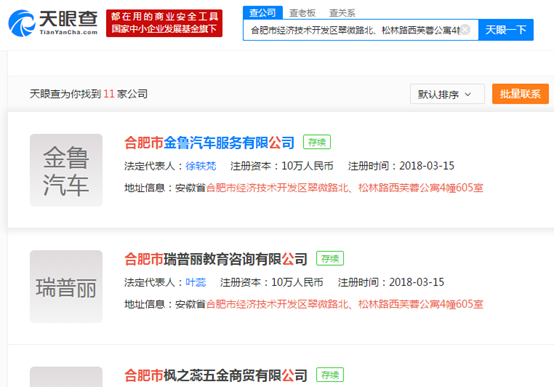The width and height of the screenshot is (554, 387).
Task: Click 注册时间 2018-03-15 in 金鲁汽车 row
Action: click(x=401, y=166)
